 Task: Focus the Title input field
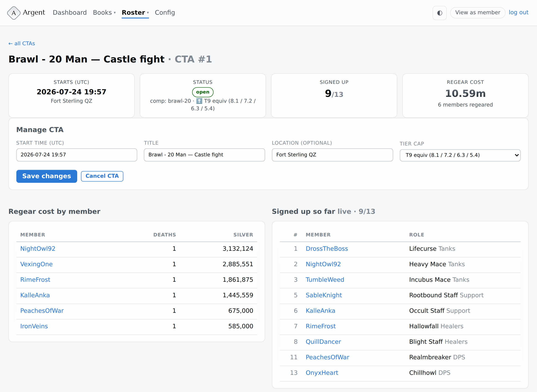(x=204, y=155)
